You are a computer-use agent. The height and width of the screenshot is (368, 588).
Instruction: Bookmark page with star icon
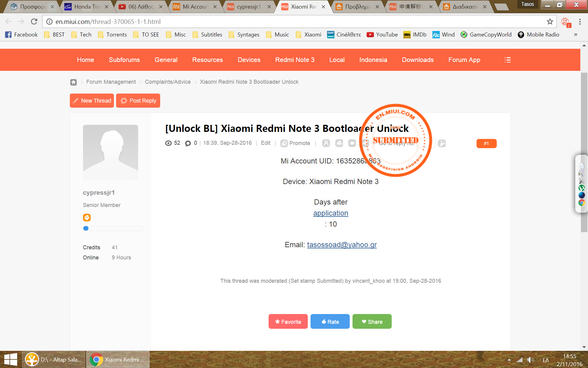(x=550, y=21)
